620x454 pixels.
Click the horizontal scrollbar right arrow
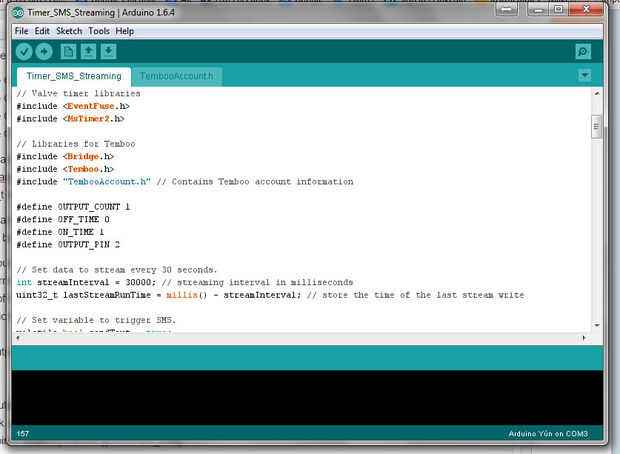pyautogui.click(x=584, y=338)
